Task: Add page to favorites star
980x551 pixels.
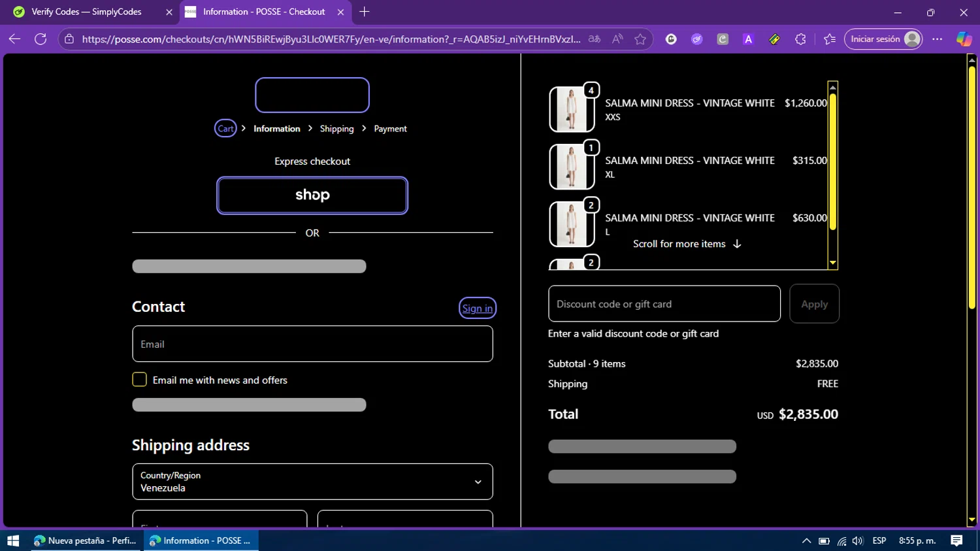Action: pos(640,39)
